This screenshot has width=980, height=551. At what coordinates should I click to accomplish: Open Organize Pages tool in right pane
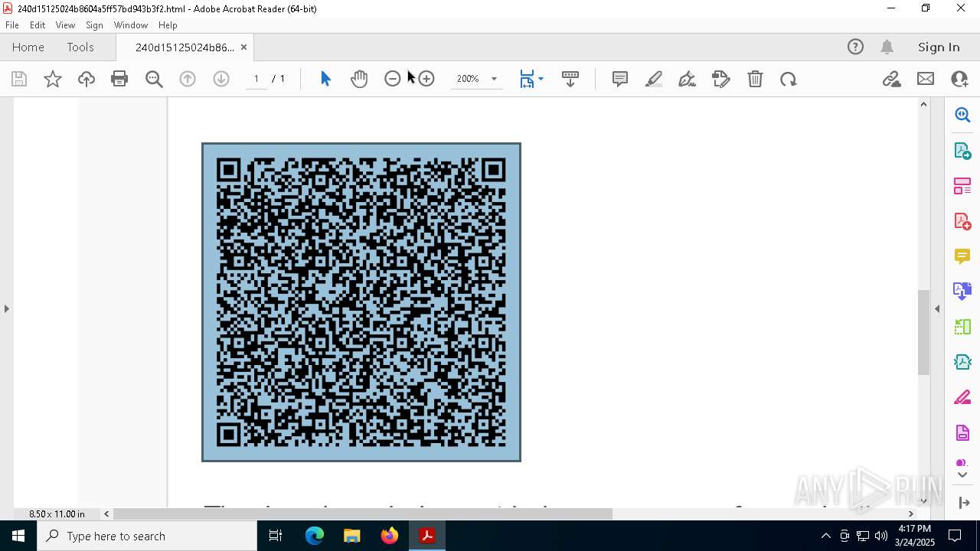[x=962, y=185]
